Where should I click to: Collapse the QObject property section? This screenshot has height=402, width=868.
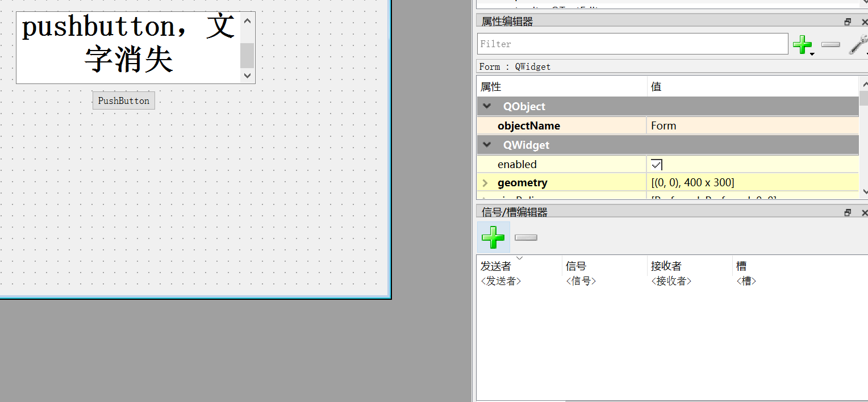487,106
